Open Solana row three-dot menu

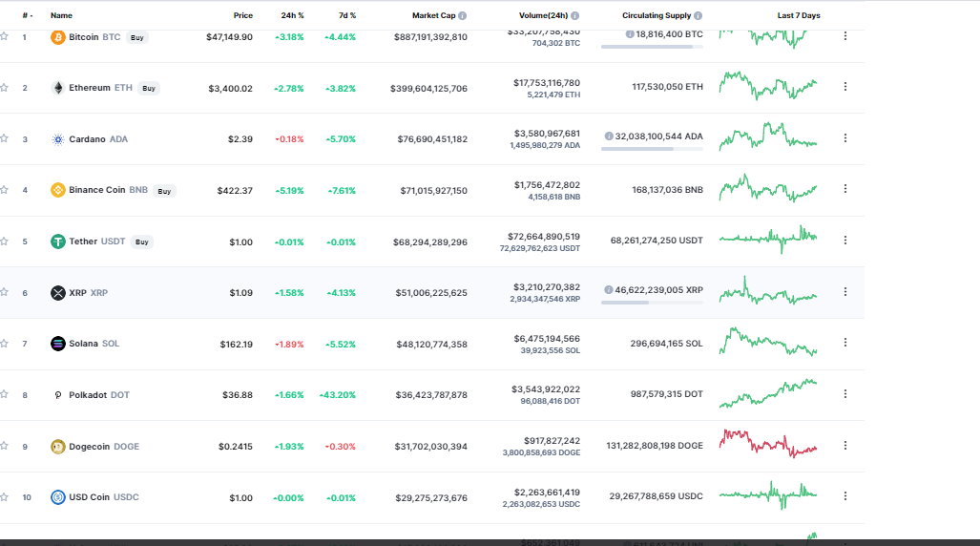click(x=845, y=342)
